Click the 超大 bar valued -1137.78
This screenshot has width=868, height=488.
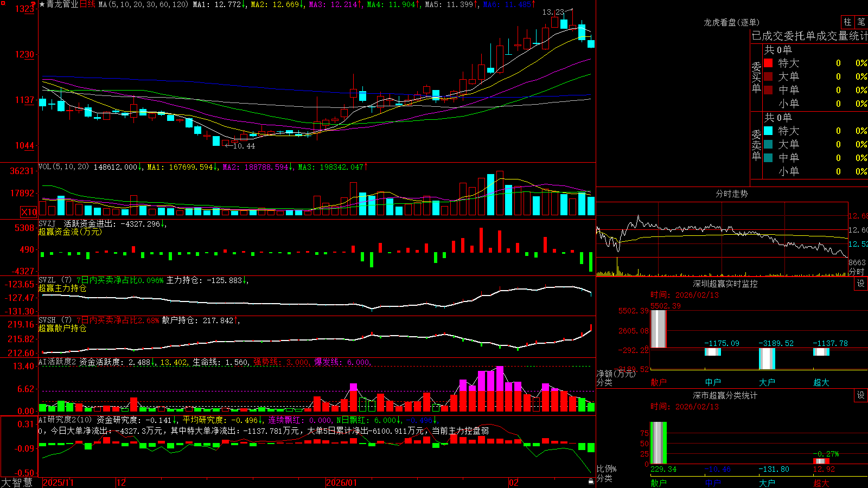coord(821,352)
